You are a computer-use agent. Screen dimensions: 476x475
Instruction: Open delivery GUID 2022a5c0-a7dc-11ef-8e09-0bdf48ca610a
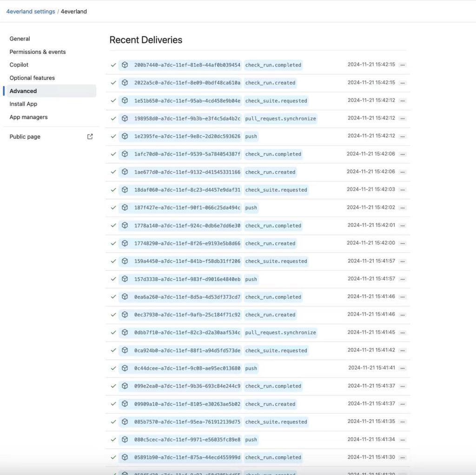tap(187, 83)
